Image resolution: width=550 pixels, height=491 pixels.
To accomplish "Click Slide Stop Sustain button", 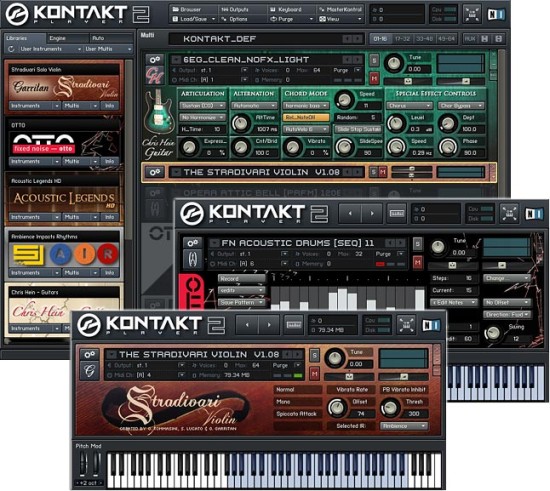I will 358,129.
